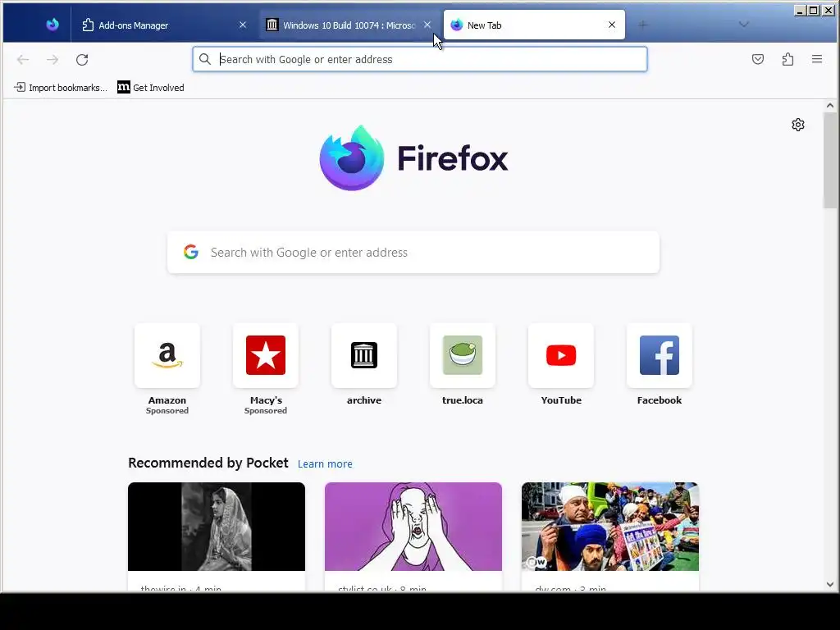Open the Amazon sponsored shortcut

pyautogui.click(x=167, y=355)
